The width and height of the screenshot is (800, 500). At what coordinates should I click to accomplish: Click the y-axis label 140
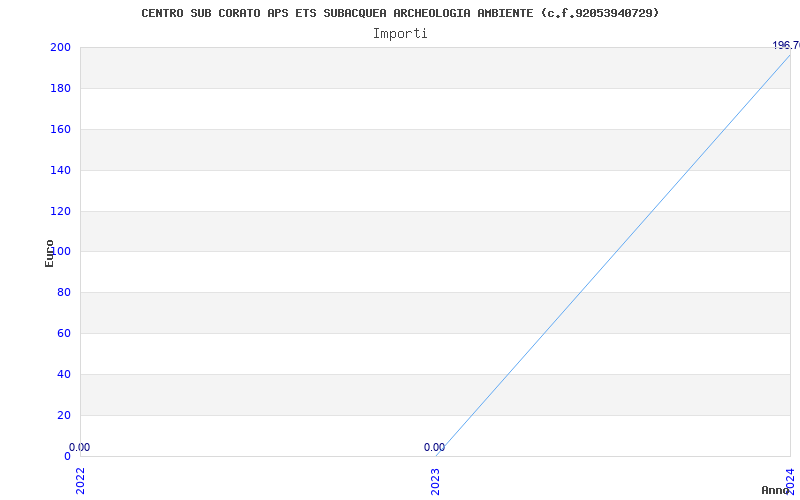[60, 170]
